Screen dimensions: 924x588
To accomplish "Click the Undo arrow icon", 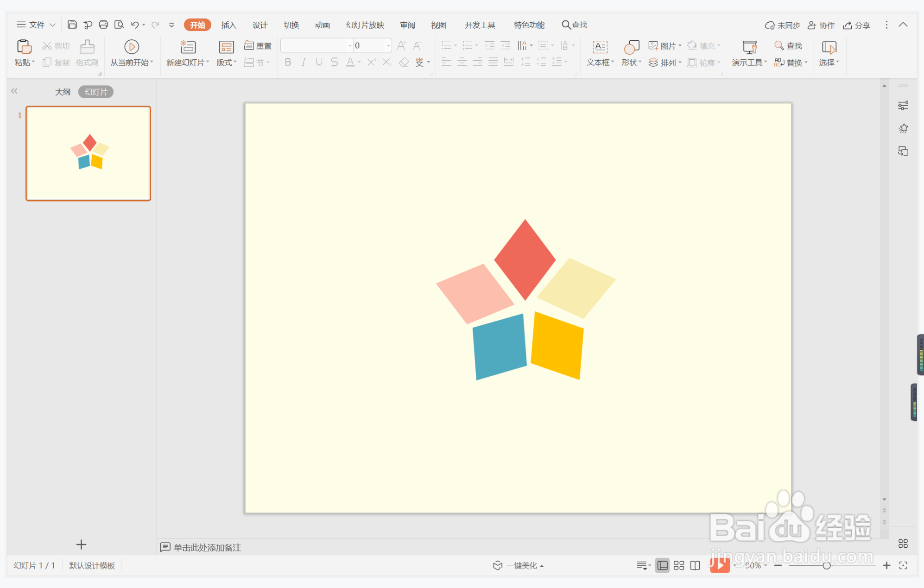I will [x=134, y=25].
